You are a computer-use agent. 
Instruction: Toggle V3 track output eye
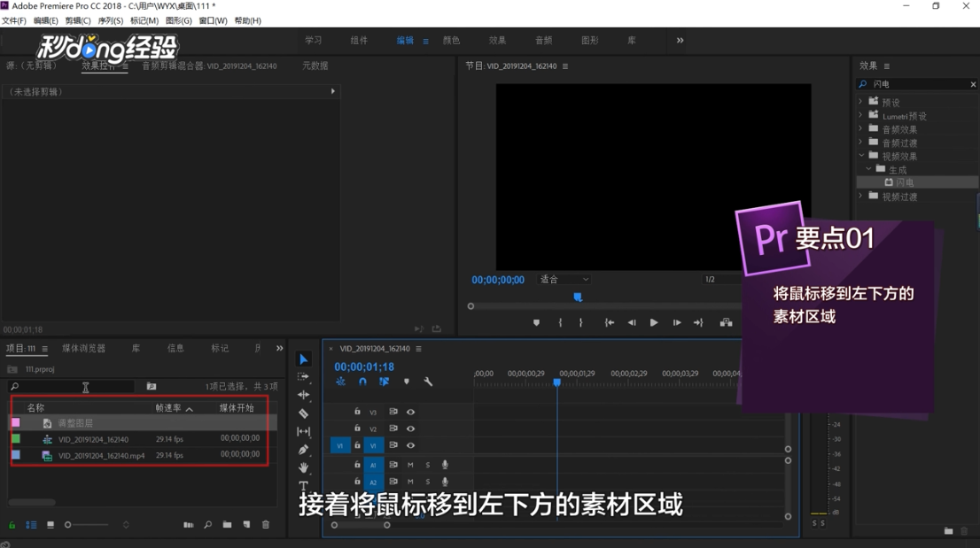click(410, 412)
